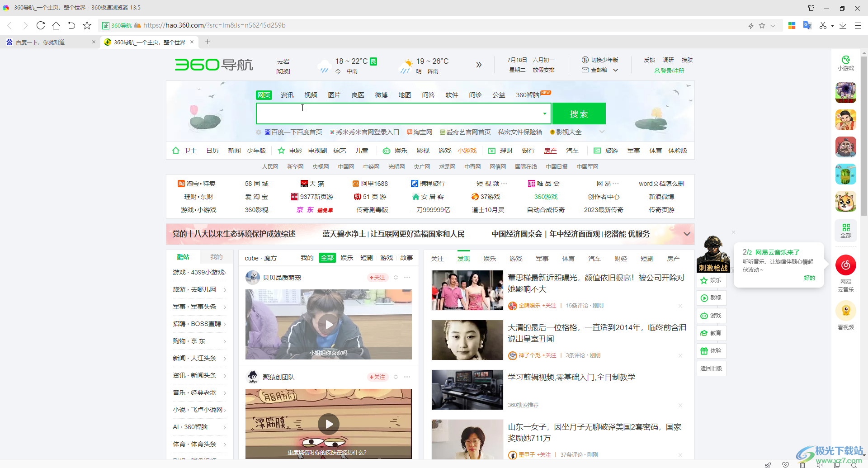Expand more weather forecast arrows
868x468 pixels.
click(x=479, y=65)
